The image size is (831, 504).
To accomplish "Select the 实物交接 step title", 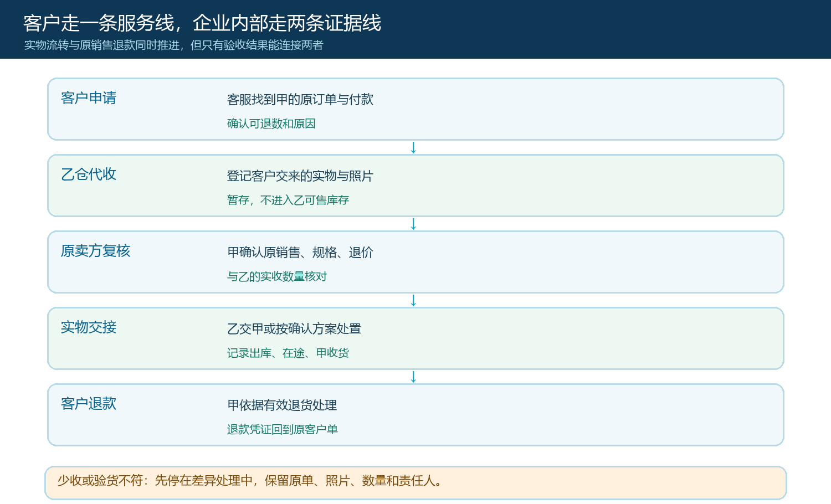I will (89, 327).
